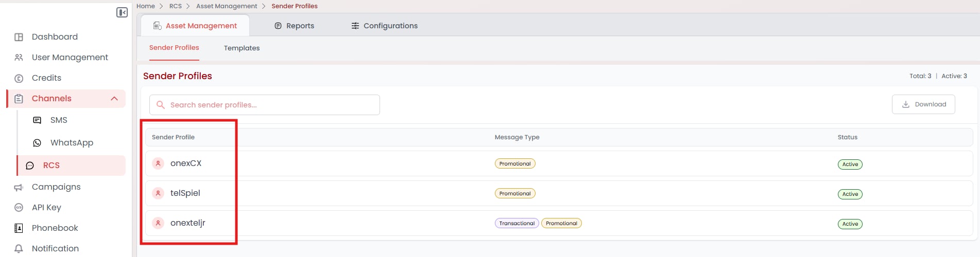The width and height of the screenshot is (980, 257).
Task: Click the Phonebook contacts icon
Action: click(x=19, y=228)
